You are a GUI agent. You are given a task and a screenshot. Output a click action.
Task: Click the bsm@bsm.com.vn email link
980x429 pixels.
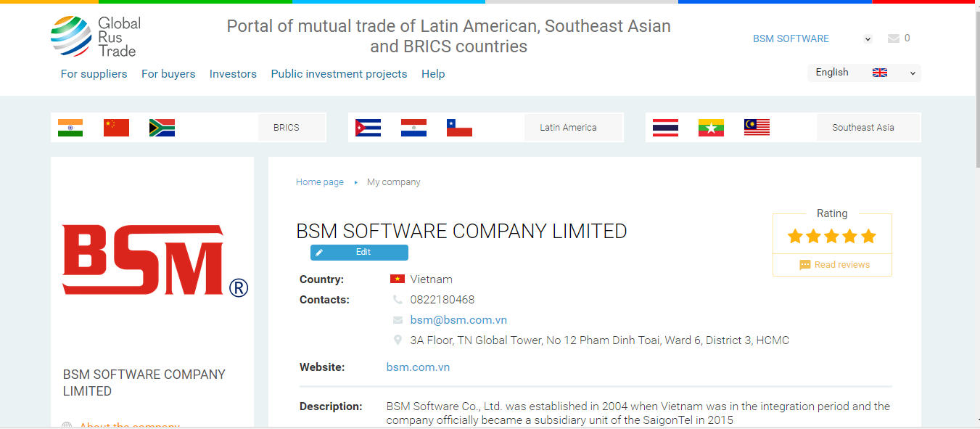[x=458, y=320]
